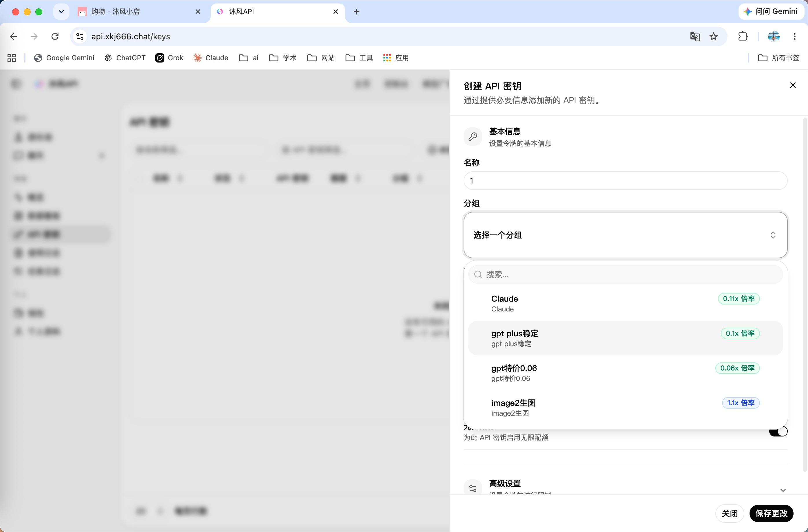Open the 应用 bookmark
The height and width of the screenshot is (532, 808).
click(x=396, y=58)
